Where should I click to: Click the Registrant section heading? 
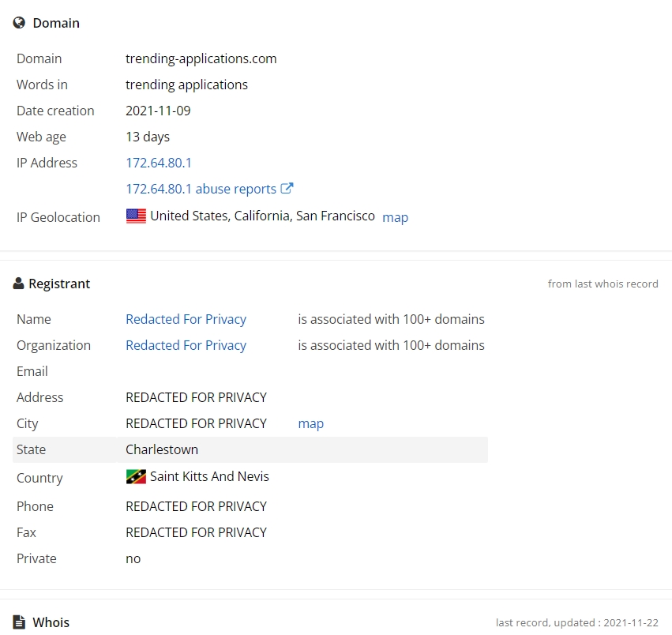[x=59, y=284]
